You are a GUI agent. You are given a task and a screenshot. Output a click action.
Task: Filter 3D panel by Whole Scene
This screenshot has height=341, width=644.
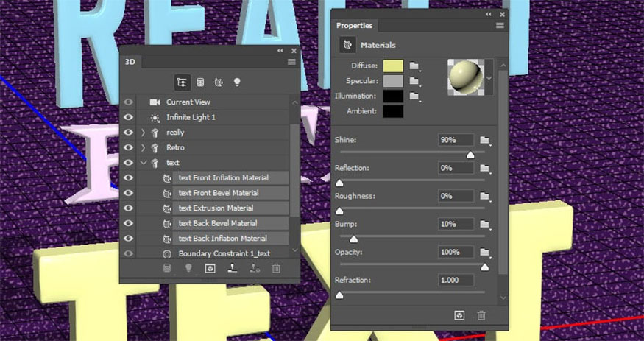[182, 82]
